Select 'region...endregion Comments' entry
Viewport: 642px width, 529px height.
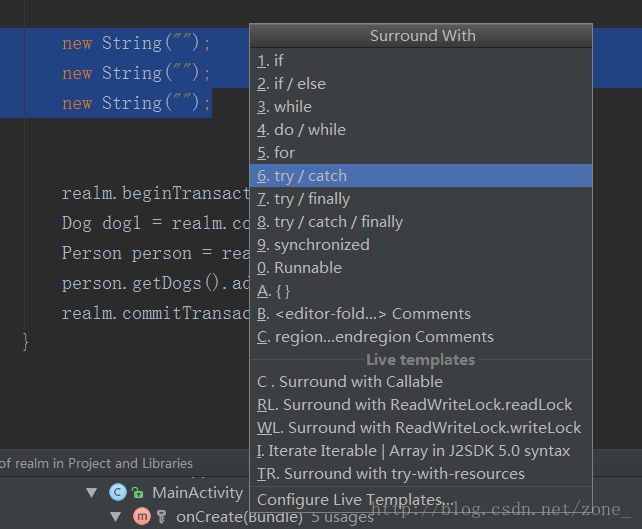[421, 337]
